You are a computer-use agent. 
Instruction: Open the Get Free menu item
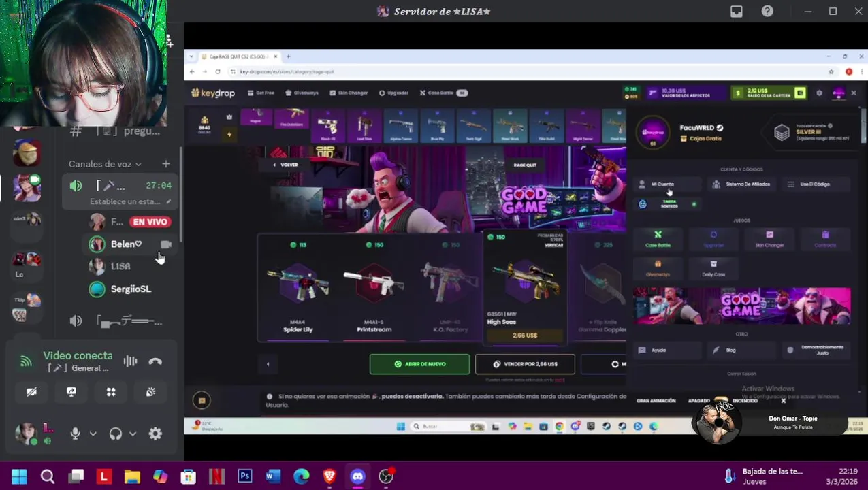(261, 93)
